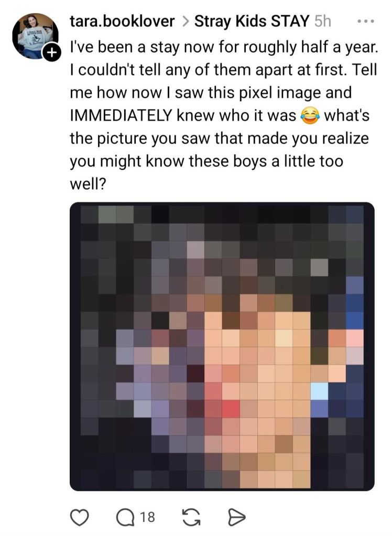
Task: Open the Stray Kids STAY community
Action: click(252, 21)
